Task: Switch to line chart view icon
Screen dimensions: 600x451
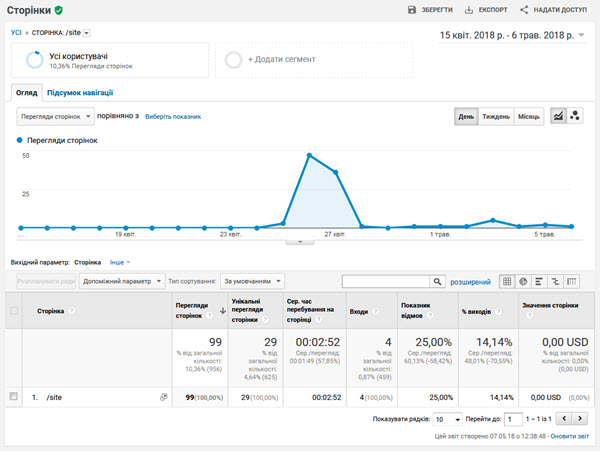Action: pos(558,116)
